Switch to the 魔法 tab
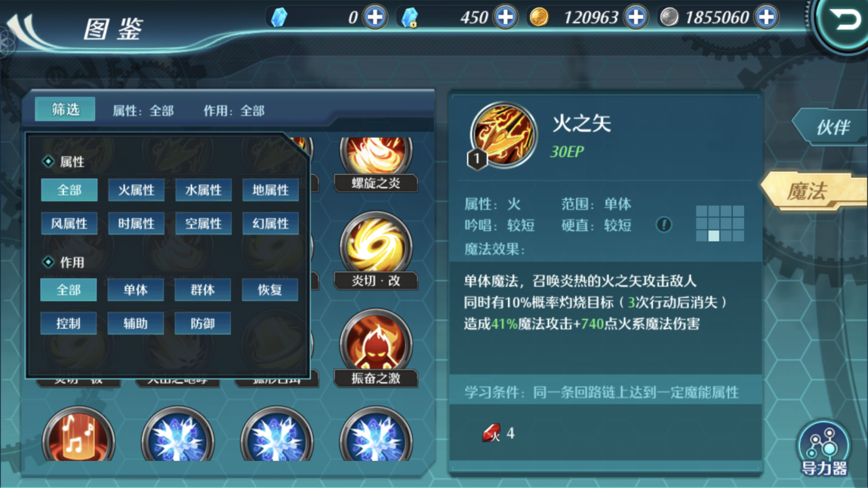Viewport: 868px width, 488px height. (814, 192)
